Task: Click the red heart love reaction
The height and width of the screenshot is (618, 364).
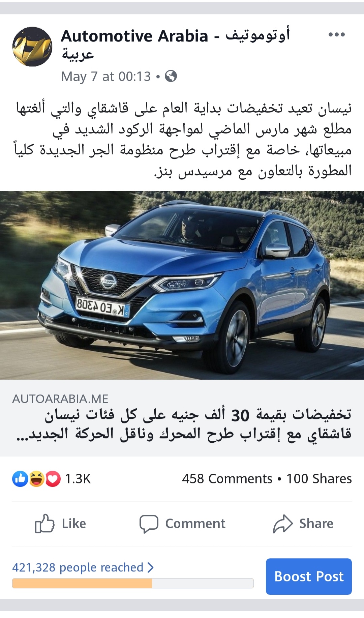Action: 53,479
